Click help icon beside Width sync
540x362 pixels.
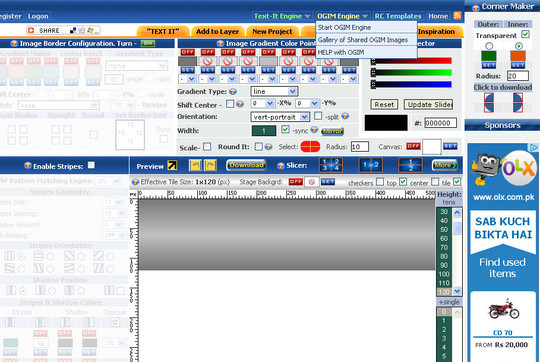click(x=314, y=130)
